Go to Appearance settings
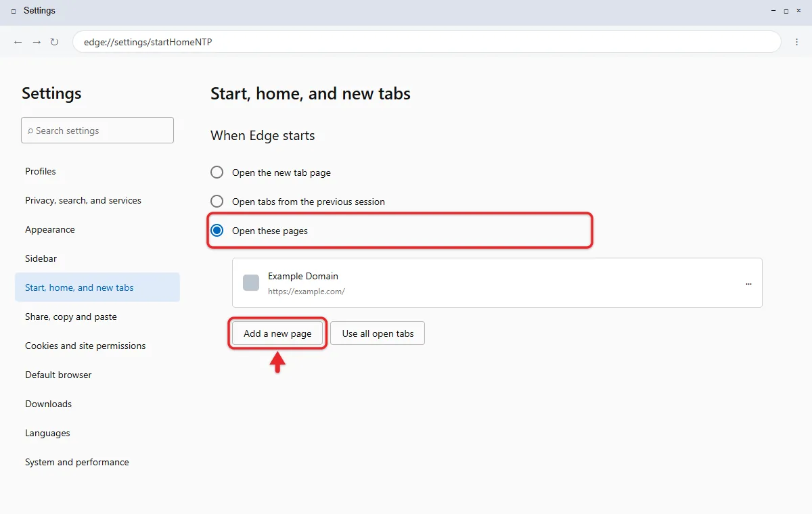This screenshot has height=514, width=812. pos(97,229)
